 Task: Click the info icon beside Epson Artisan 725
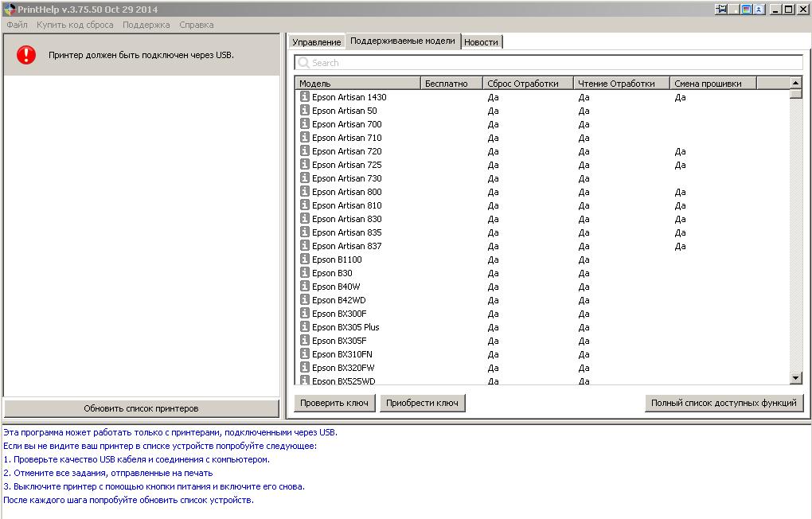click(x=304, y=164)
